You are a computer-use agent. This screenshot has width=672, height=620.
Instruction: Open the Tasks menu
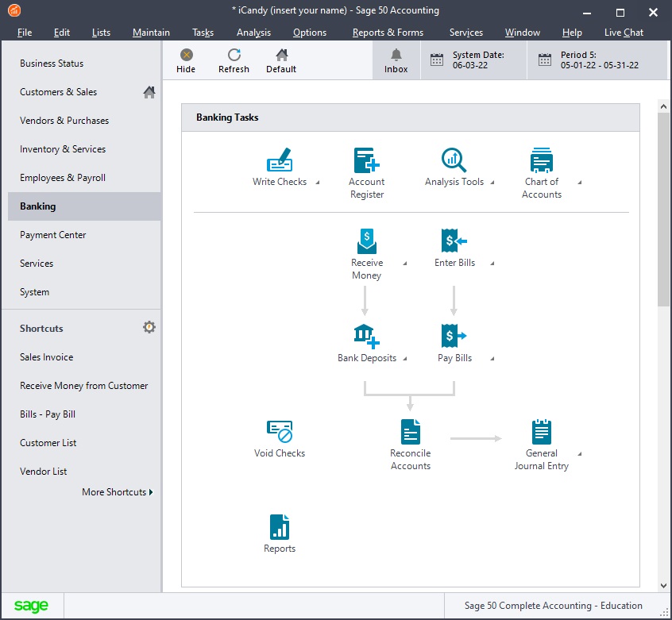pos(203,33)
